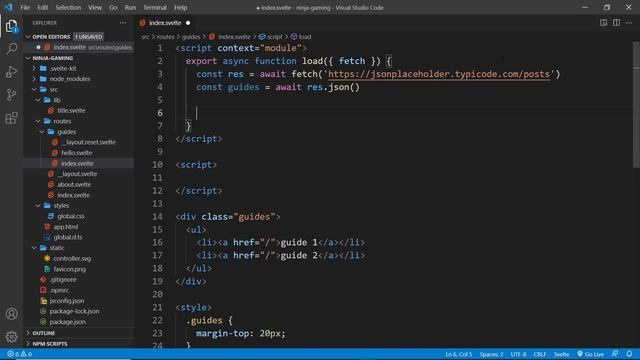
Task: Open .npmrc file
Action: click(x=59, y=290)
